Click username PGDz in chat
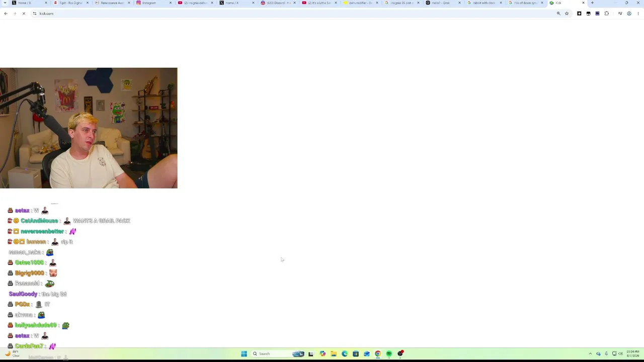Viewport: 644px width, 362px height. 22,304
